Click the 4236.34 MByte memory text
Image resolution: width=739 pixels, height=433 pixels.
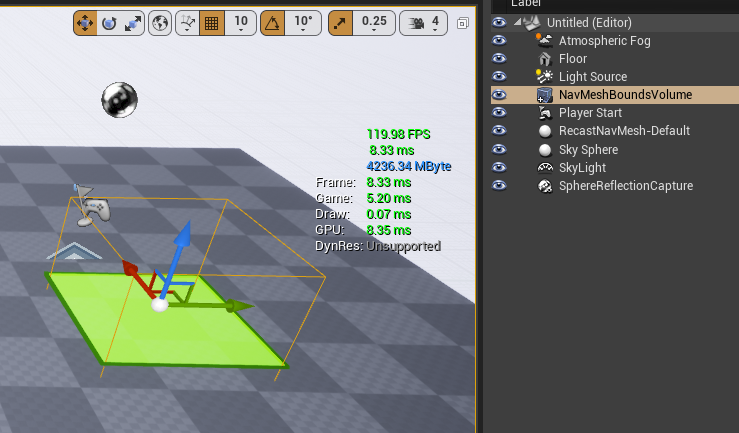click(409, 166)
